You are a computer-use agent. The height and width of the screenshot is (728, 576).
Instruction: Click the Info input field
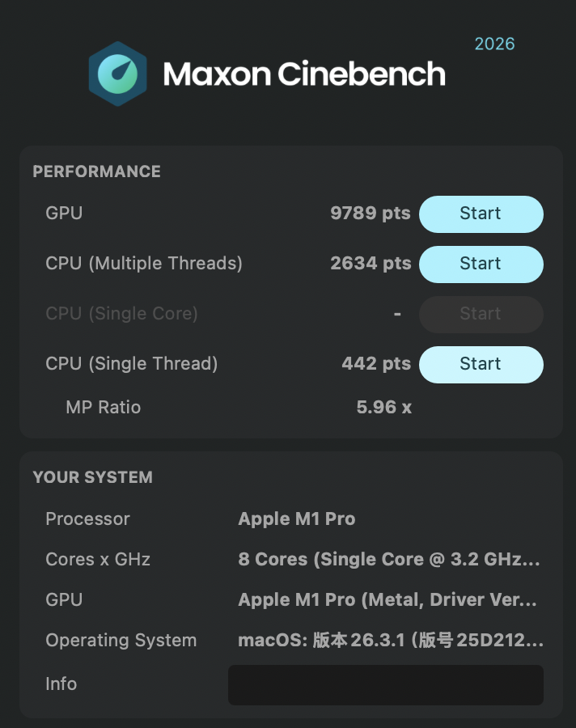click(x=386, y=684)
